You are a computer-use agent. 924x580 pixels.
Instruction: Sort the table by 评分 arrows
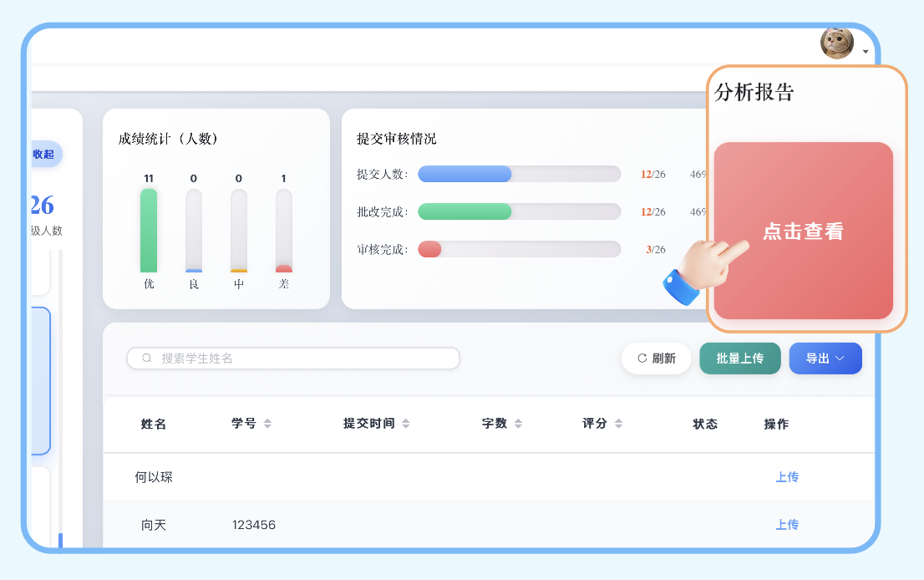(x=618, y=424)
